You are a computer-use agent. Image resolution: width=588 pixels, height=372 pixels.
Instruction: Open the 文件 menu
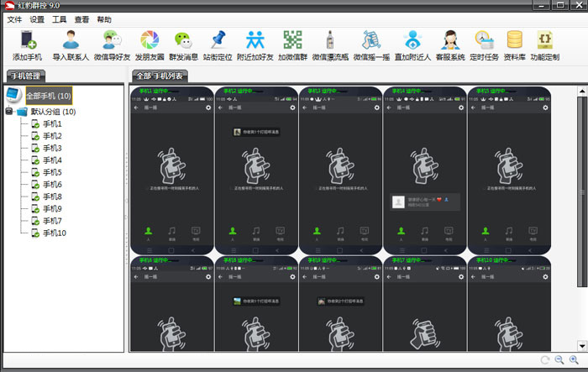pyautogui.click(x=14, y=19)
